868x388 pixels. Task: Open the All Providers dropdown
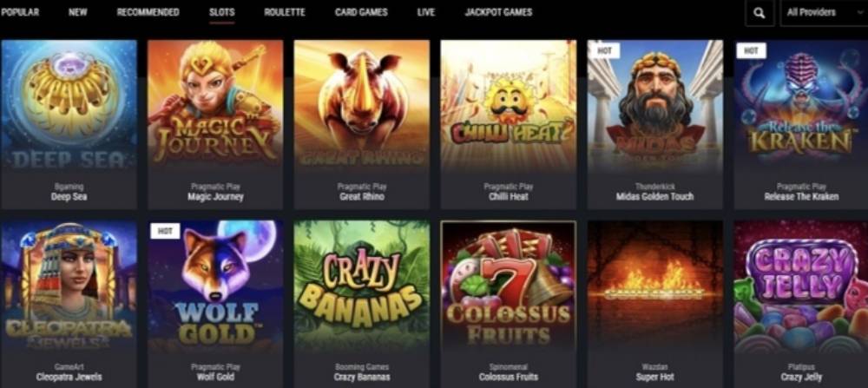point(825,13)
